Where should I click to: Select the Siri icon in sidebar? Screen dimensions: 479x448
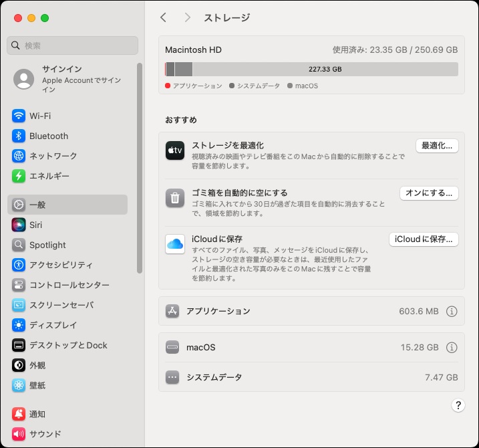[19, 225]
